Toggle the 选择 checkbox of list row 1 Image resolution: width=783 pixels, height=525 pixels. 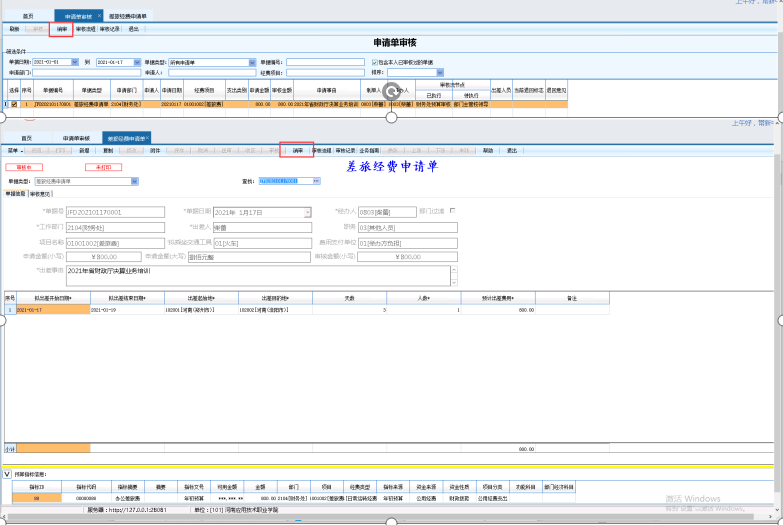[x=14, y=104]
